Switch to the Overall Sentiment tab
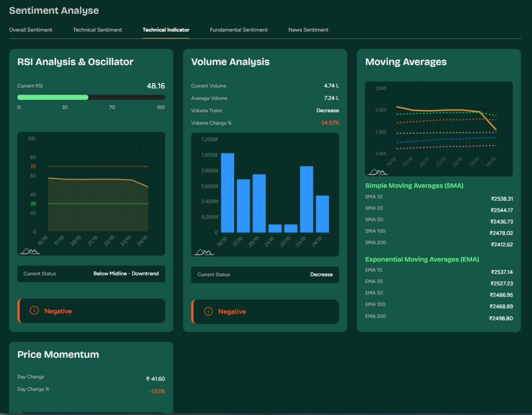The height and width of the screenshot is (415, 532). click(x=31, y=30)
